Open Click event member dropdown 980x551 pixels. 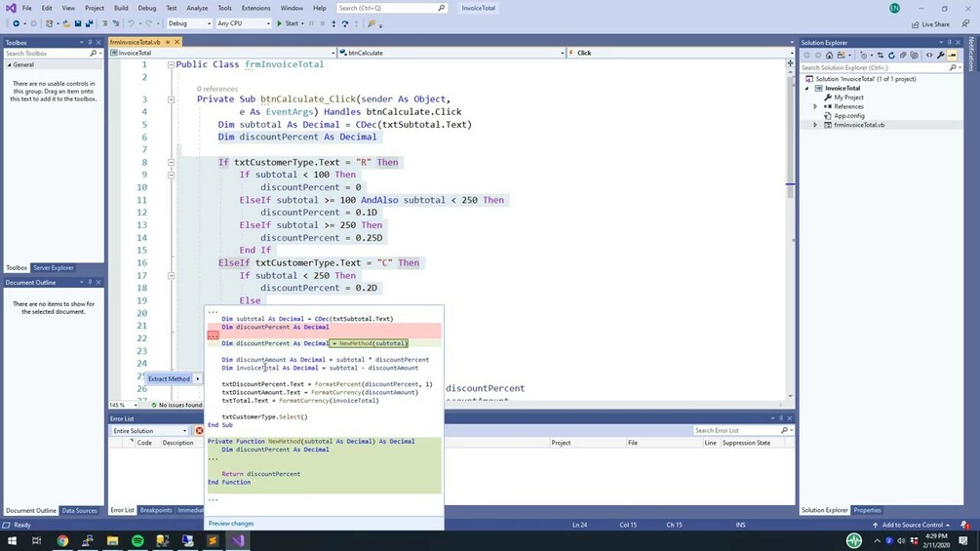681,53
